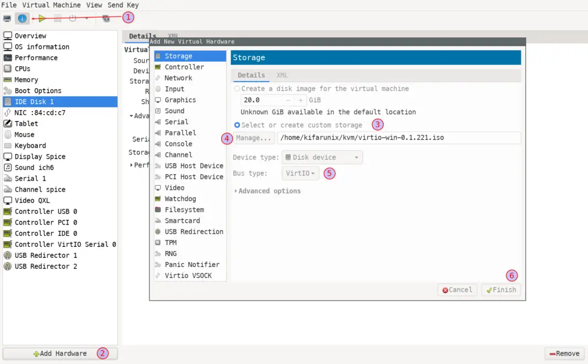Switch to the XML tab in Storage dialog
This screenshot has height=364, width=588.
coord(282,75)
